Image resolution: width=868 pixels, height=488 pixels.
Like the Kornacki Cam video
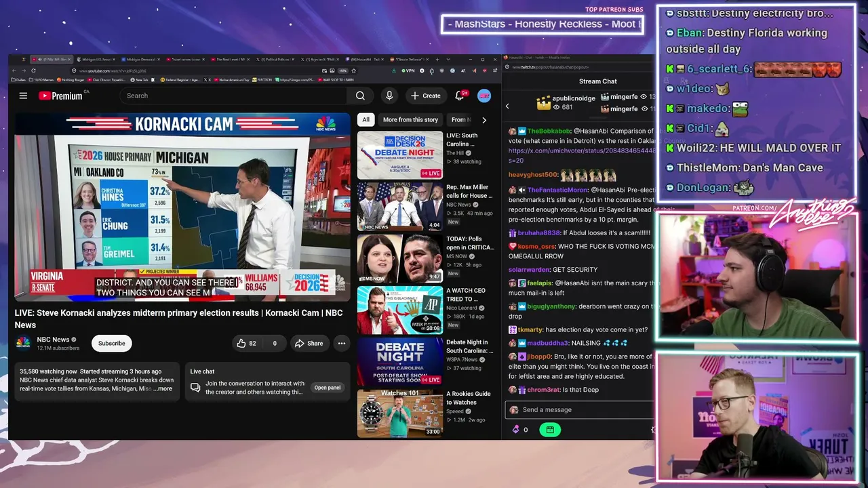tap(246, 344)
